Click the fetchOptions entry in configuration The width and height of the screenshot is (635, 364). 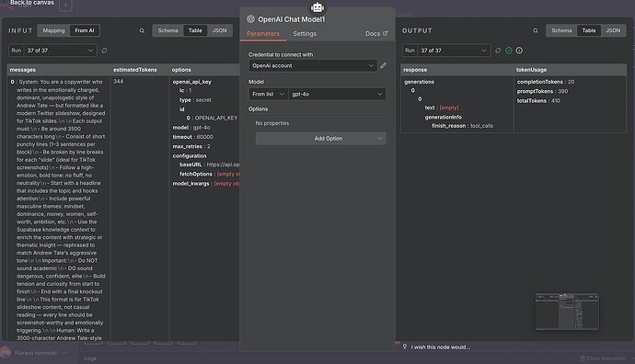(x=210, y=174)
